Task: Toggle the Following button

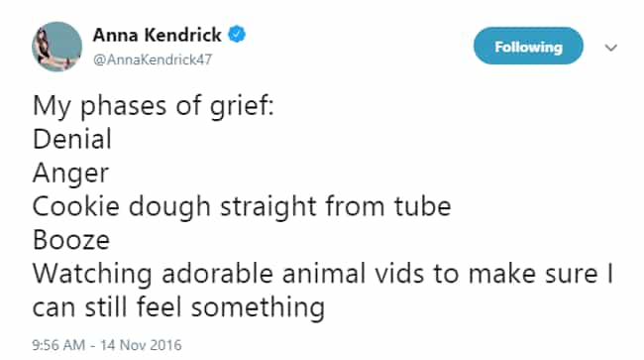Action: (x=528, y=46)
